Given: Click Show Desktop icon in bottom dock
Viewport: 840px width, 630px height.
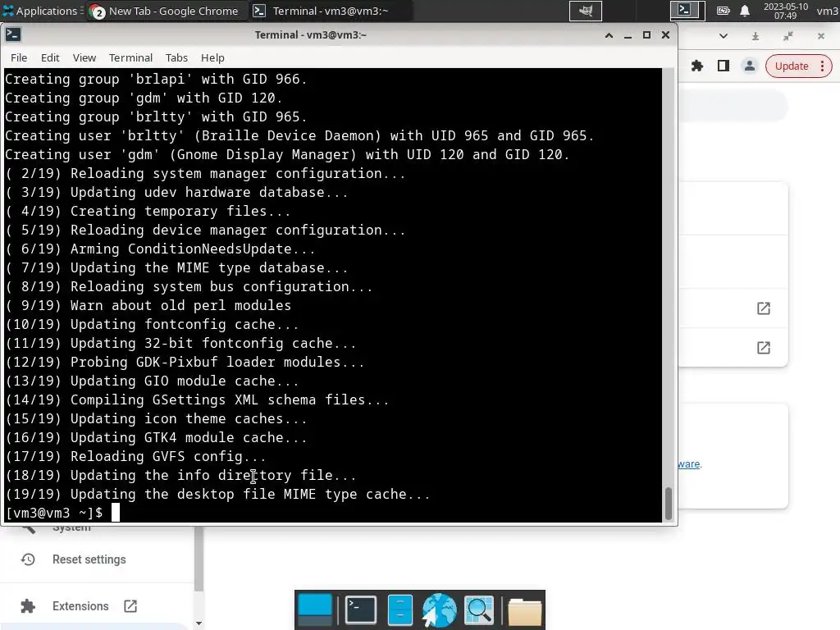Looking at the screenshot, I should click(x=315, y=609).
